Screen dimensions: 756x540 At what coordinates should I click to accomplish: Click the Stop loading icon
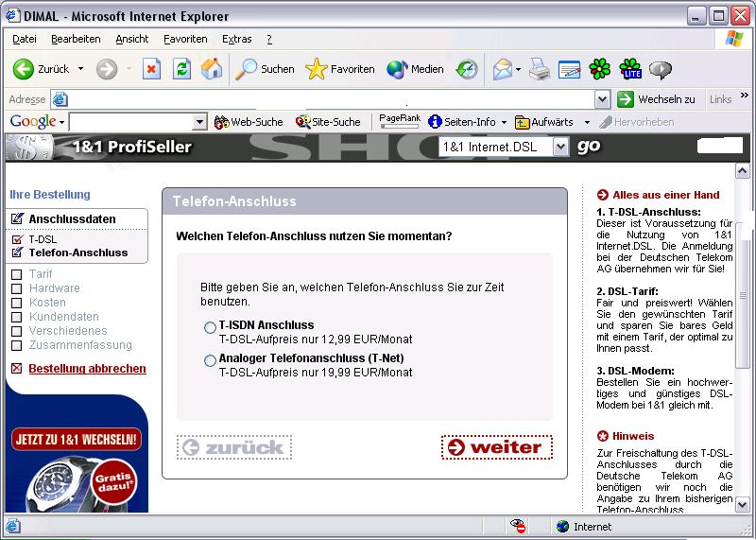151,69
